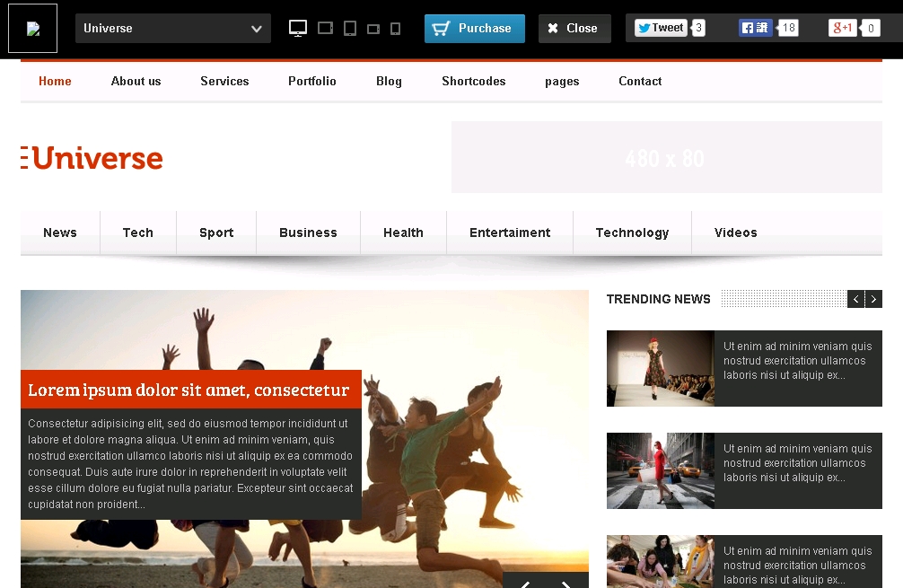Select the mobile portrait preview icon
903x588 pixels.
click(395, 29)
